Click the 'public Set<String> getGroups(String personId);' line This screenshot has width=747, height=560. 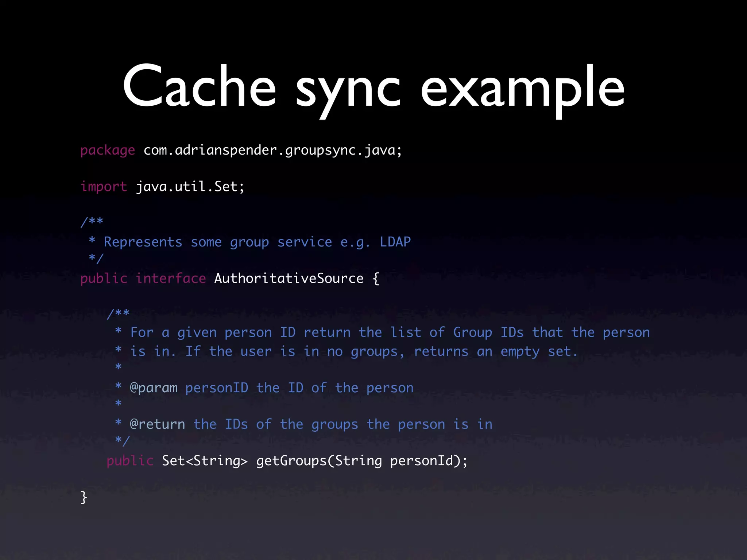(x=287, y=461)
